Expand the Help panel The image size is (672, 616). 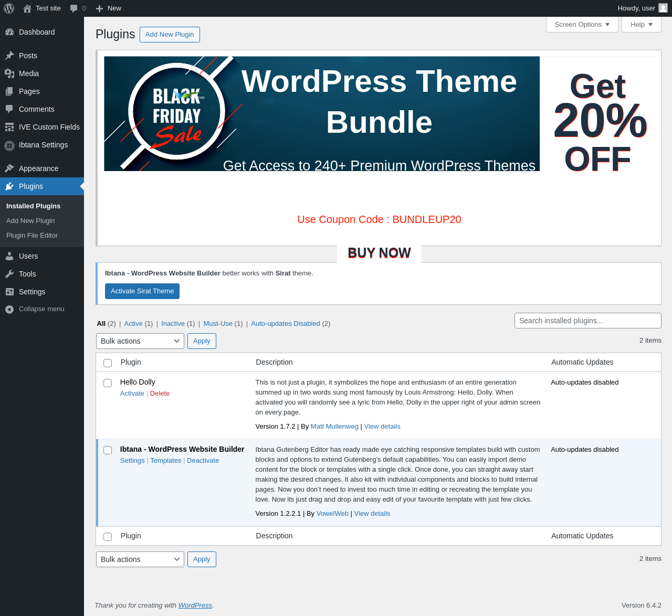[642, 25]
